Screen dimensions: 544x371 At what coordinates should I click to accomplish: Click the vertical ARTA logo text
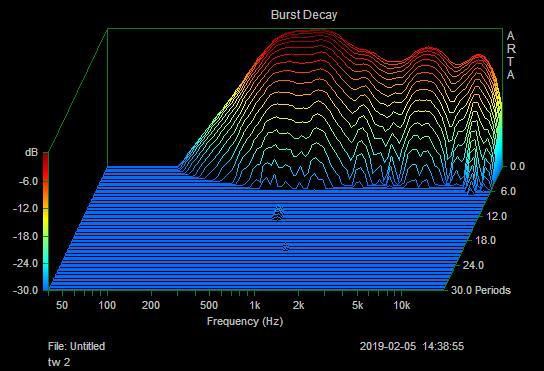click(x=510, y=55)
